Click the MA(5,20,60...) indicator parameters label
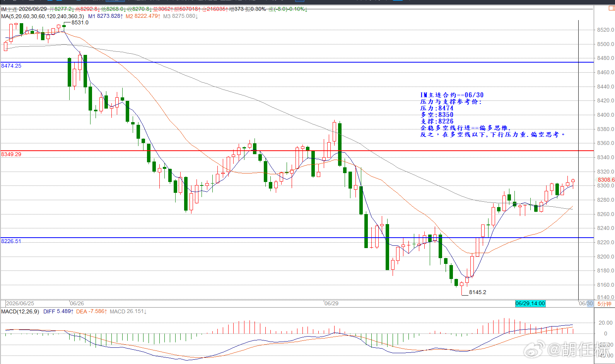 [x=43, y=16]
